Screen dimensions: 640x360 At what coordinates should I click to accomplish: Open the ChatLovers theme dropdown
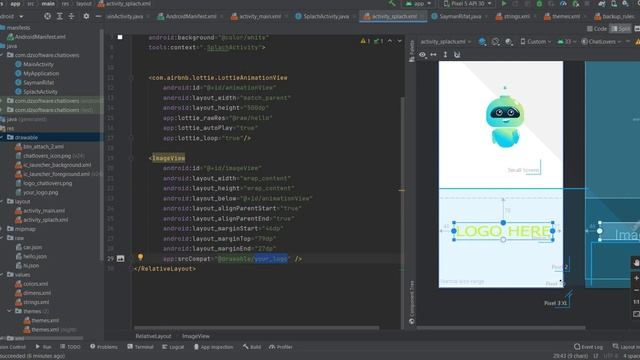(x=601, y=42)
